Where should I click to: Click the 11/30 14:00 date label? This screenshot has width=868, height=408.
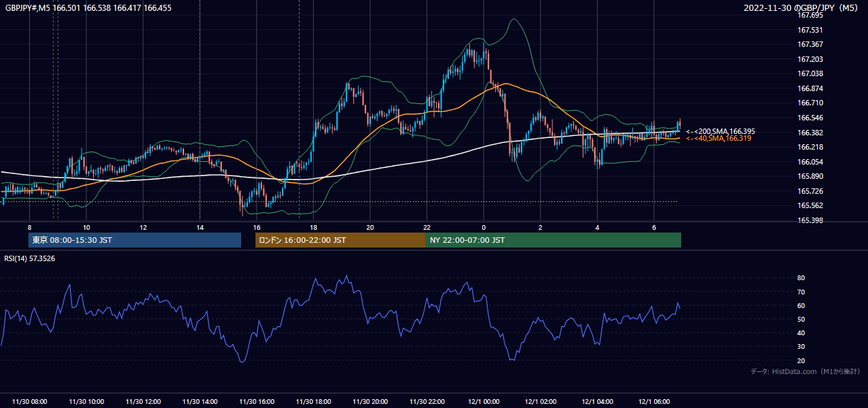point(200,402)
